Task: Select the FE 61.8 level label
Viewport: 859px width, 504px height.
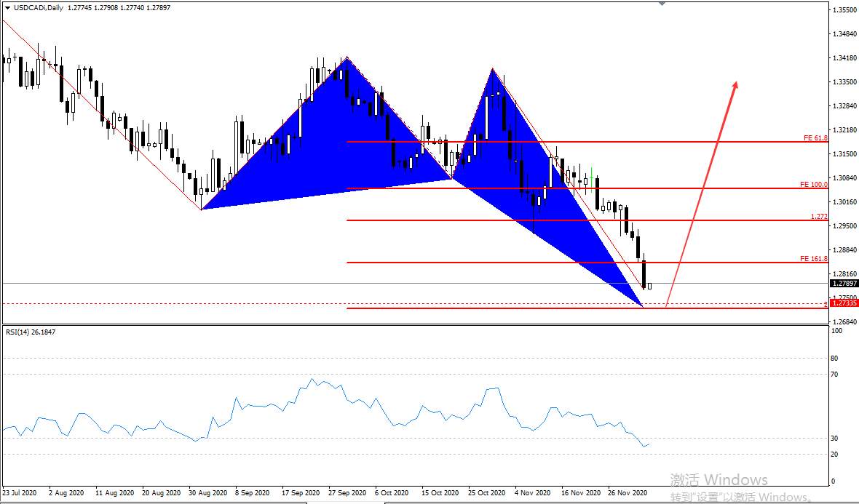Action: [815, 138]
